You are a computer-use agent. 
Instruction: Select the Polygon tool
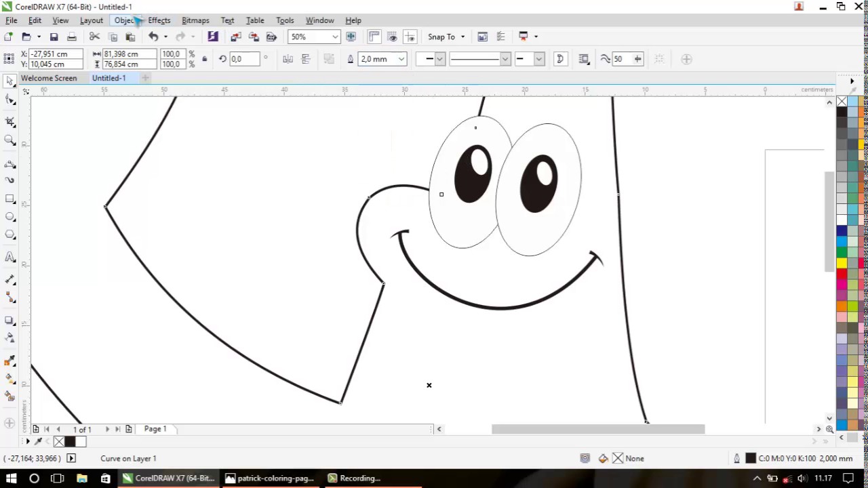pyautogui.click(x=10, y=235)
